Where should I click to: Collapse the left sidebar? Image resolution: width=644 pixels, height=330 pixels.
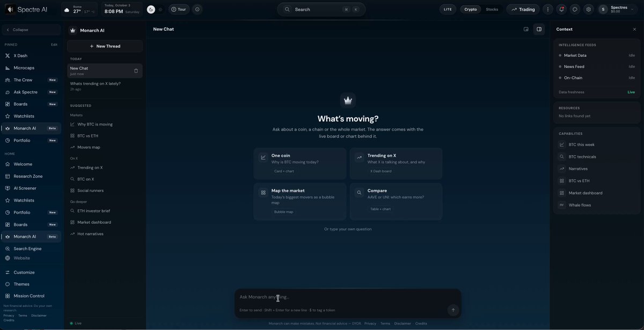pyautogui.click(x=32, y=30)
